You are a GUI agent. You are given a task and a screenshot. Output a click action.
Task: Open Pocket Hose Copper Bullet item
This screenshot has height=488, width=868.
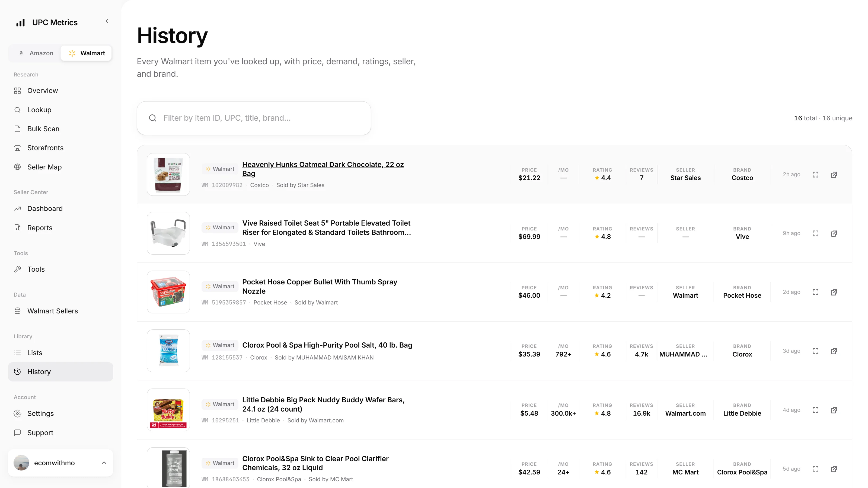point(320,286)
